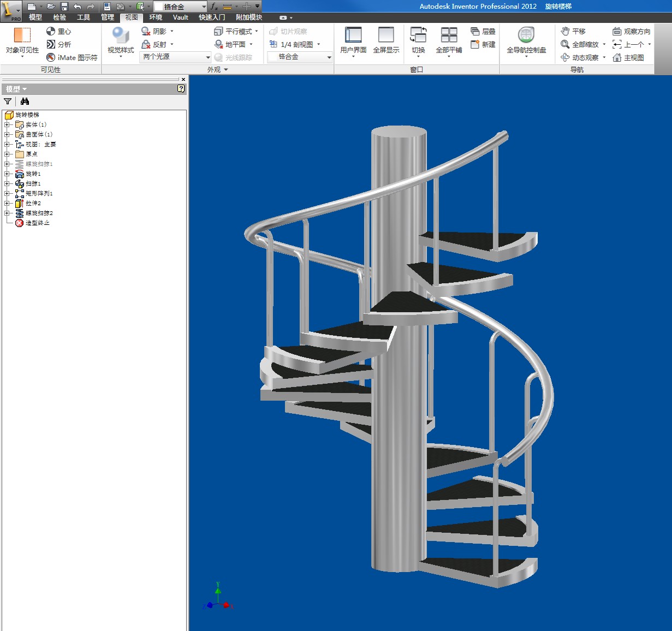Expand the 螺旋扫掠2 tree node

(x=7, y=213)
